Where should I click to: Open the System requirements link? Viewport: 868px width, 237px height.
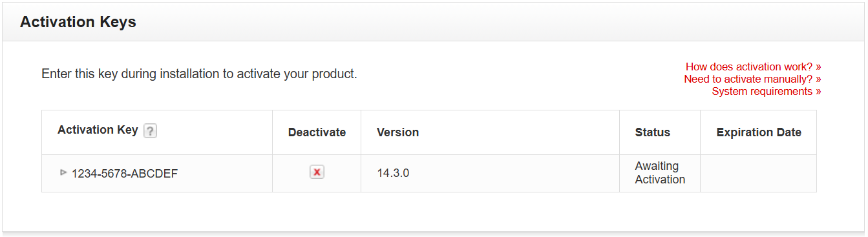tap(767, 91)
